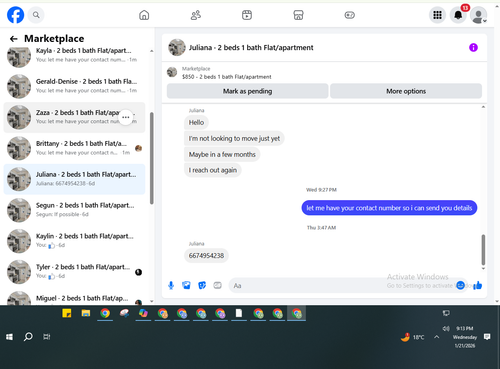The height and width of the screenshot is (369, 500).
Task: Choose a GIF icon
Action: [217, 285]
